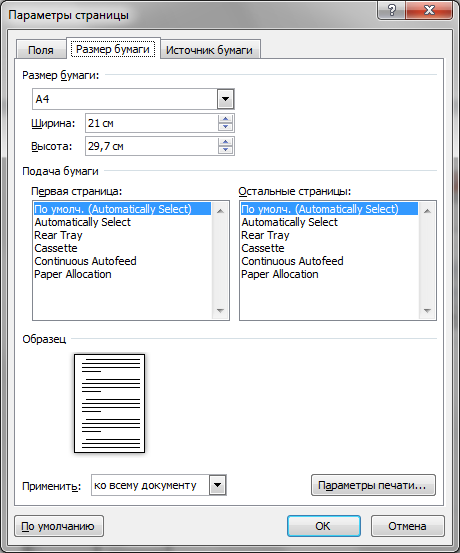
Task: Select По умолч. in Первая страница list
Action: click(x=122, y=209)
